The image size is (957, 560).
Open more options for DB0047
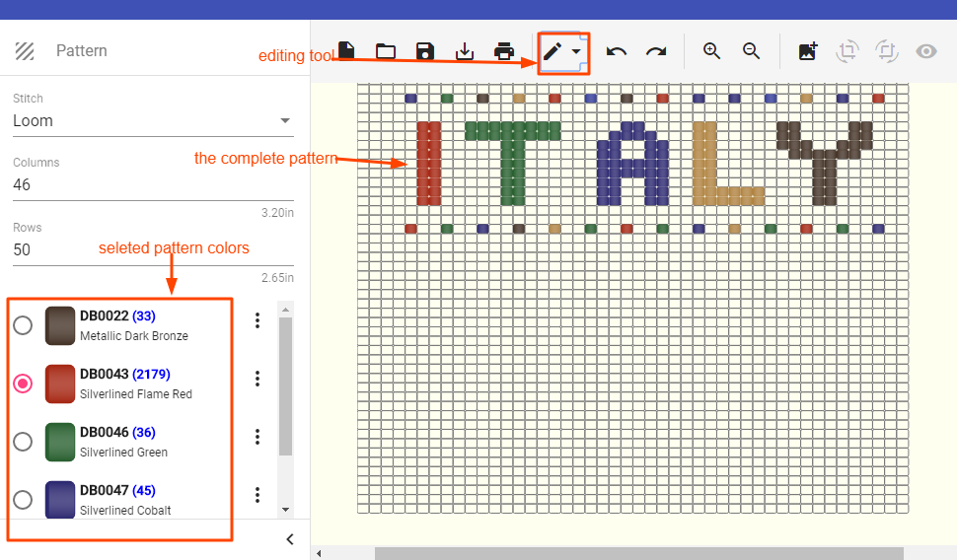click(258, 495)
